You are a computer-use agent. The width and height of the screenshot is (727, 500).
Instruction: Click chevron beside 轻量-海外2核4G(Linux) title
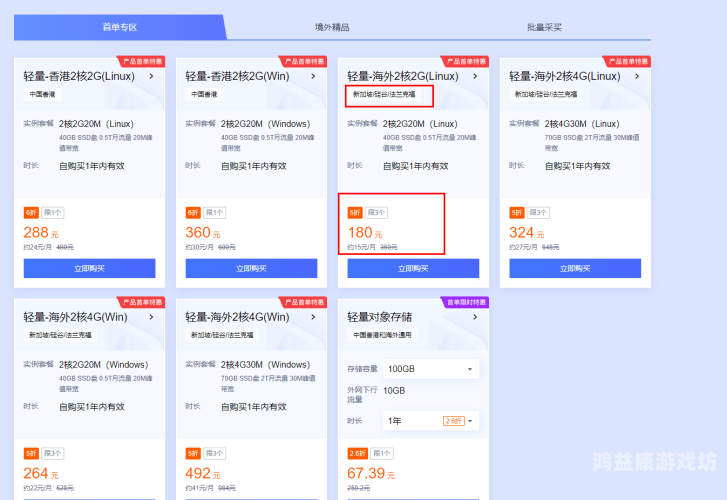(635, 76)
